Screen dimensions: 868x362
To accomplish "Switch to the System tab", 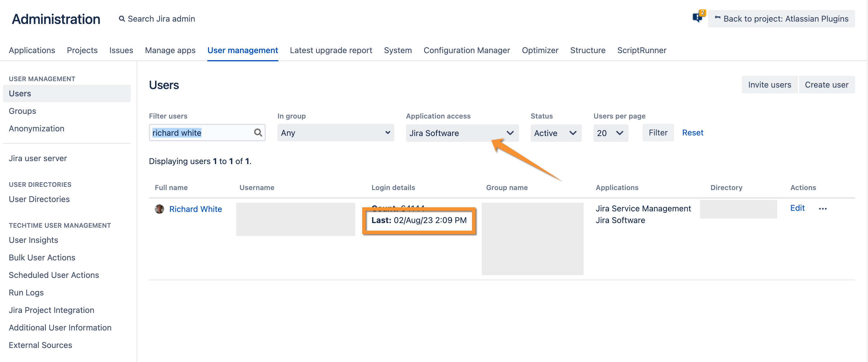I will (397, 50).
